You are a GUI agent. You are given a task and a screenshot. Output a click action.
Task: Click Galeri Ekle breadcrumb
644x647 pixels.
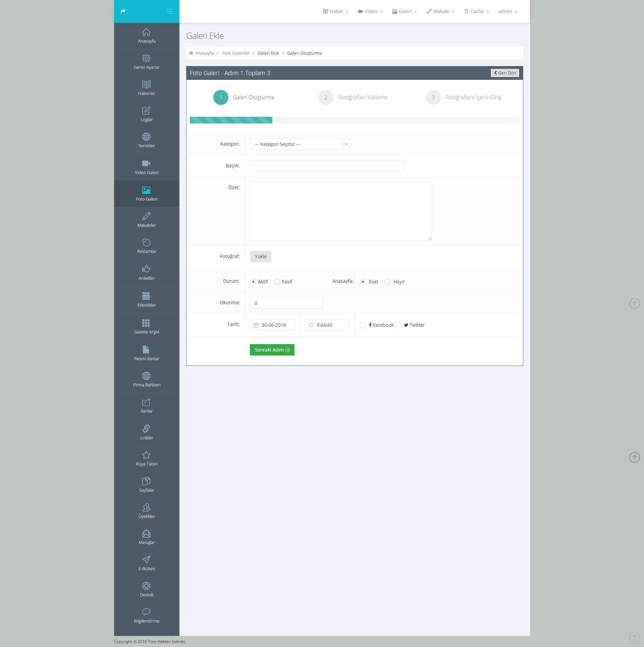point(268,53)
